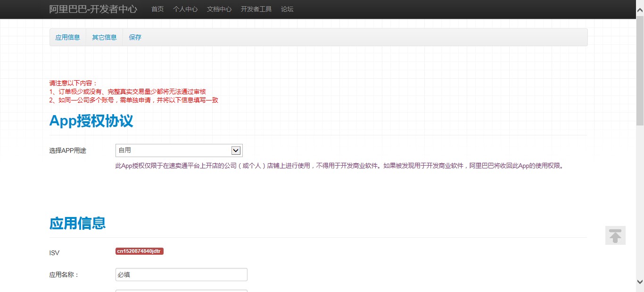Viewport: 644px width, 292px height.
Task: Open 开发者工具 in the navbar
Action: pos(256,9)
